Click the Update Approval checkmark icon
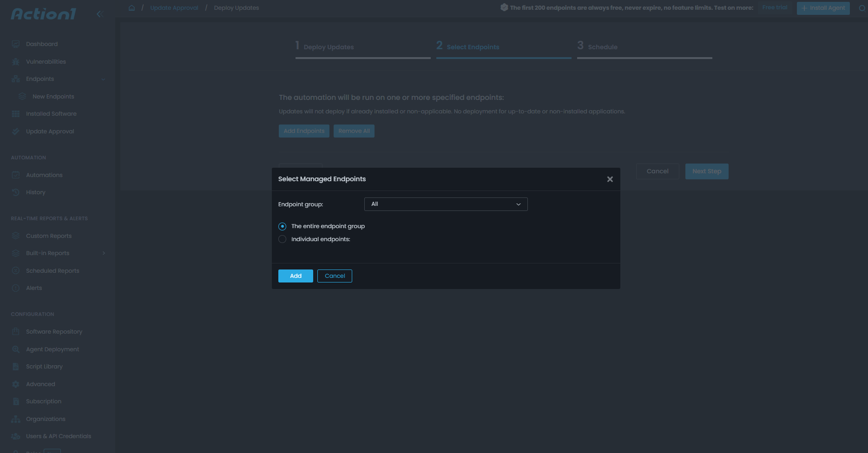 16,131
